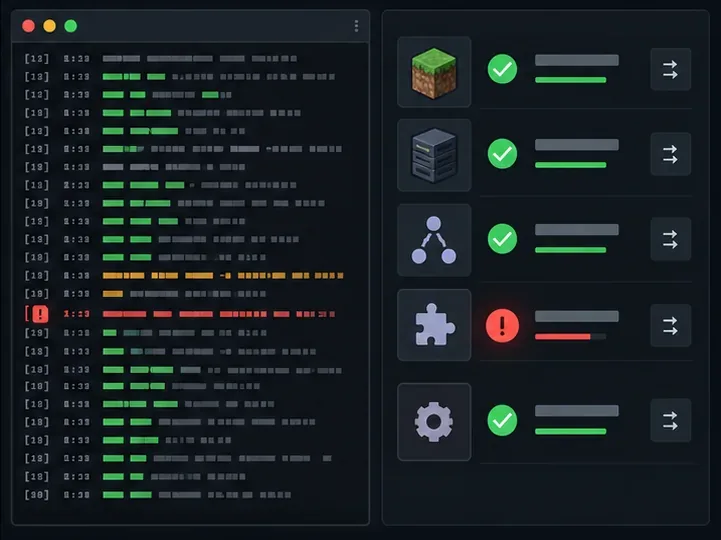The image size is (721, 540).
Task: Open the gear settings icon tile
Action: point(434,422)
